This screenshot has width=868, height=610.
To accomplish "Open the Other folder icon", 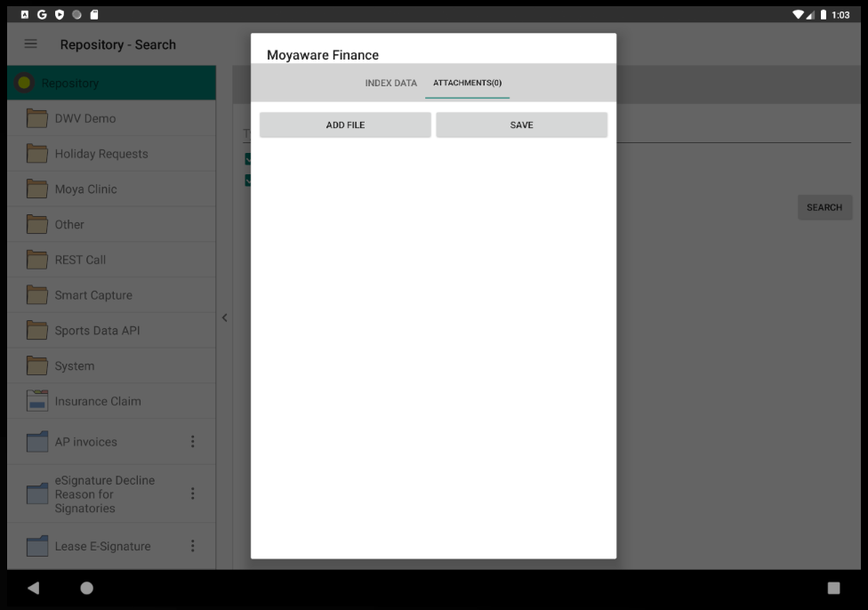I will click(x=37, y=225).
